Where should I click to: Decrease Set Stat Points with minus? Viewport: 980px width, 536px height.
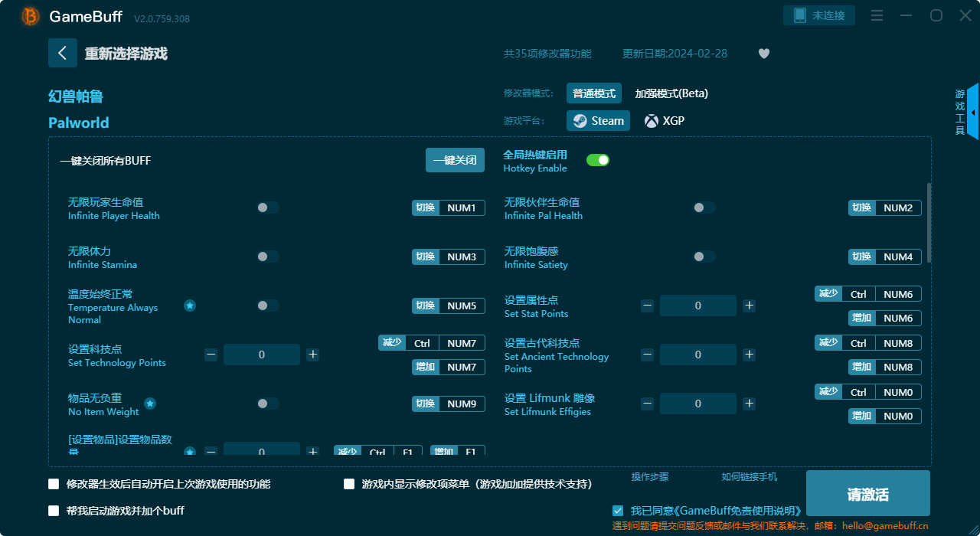point(647,306)
